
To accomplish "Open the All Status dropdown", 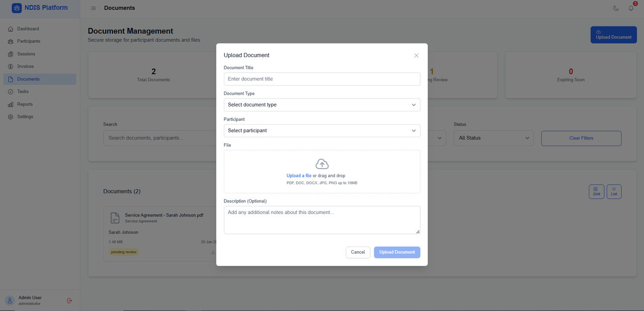I will 494,138.
